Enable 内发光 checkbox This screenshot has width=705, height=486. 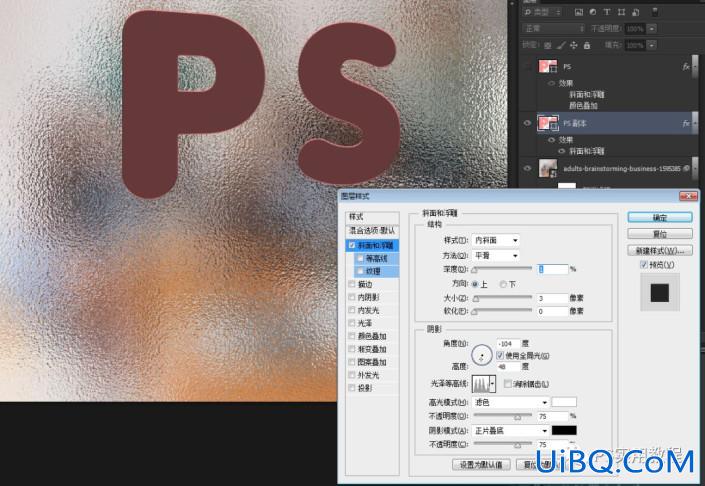click(352, 310)
